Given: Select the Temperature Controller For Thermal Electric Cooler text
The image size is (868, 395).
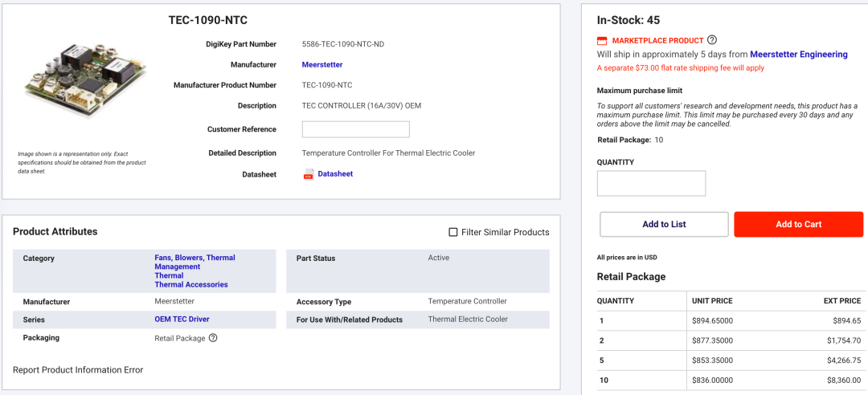Looking at the screenshot, I should [x=388, y=153].
